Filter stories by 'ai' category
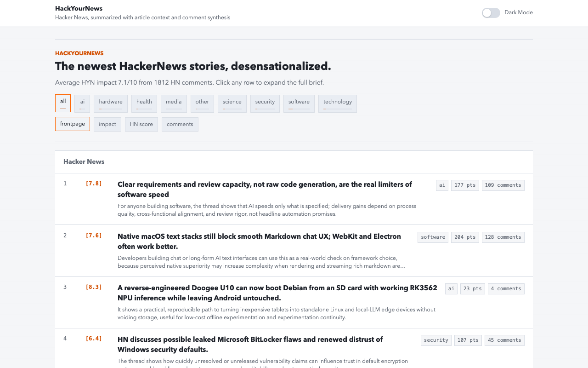 click(82, 103)
